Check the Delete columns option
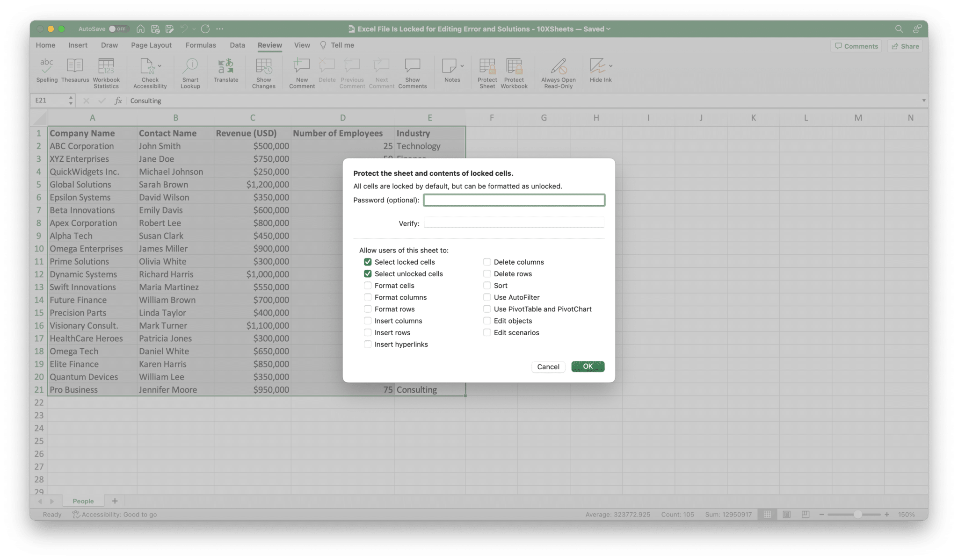Viewport: 958px width, 560px height. point(487,262)
